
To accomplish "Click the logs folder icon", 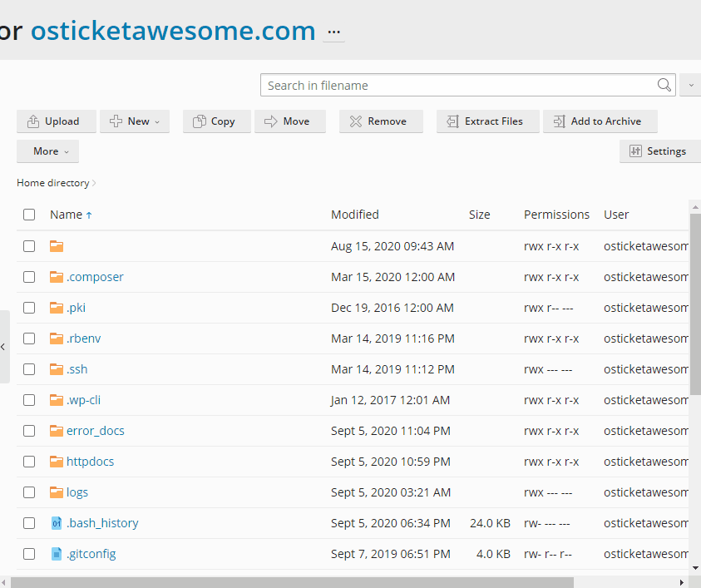I will point(57,492).
